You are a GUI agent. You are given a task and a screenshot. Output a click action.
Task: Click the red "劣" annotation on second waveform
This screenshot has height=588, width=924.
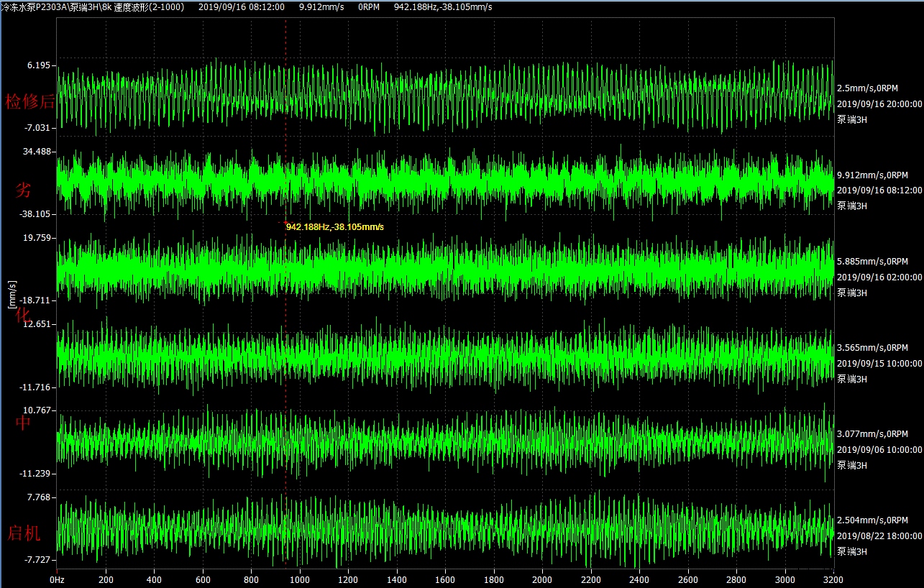point(24,190)
